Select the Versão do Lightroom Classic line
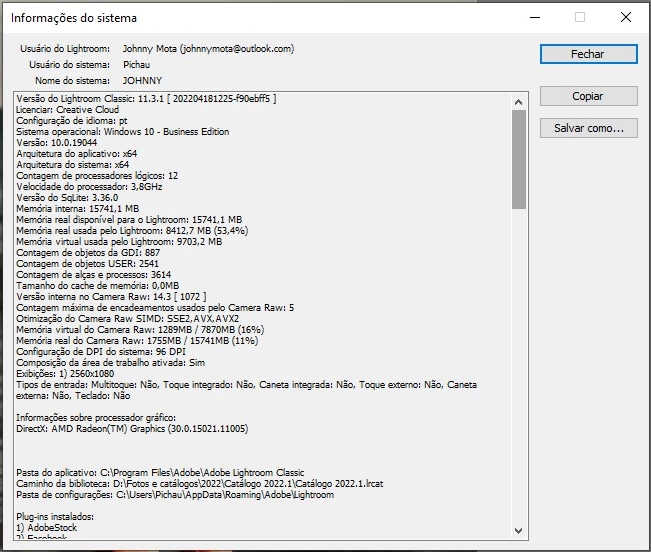The image size is (651, 552). tap(146, 99)
